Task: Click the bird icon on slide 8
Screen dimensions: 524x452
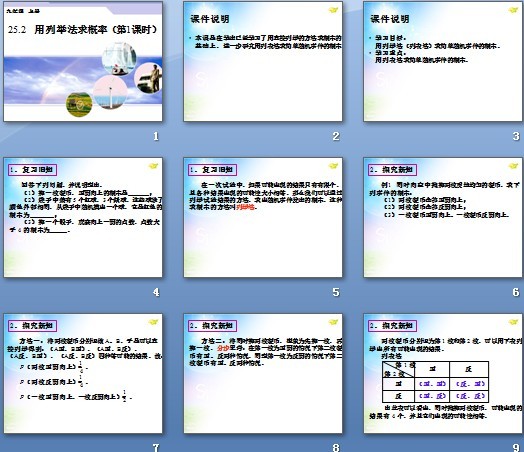Action: tap(333, 322)
